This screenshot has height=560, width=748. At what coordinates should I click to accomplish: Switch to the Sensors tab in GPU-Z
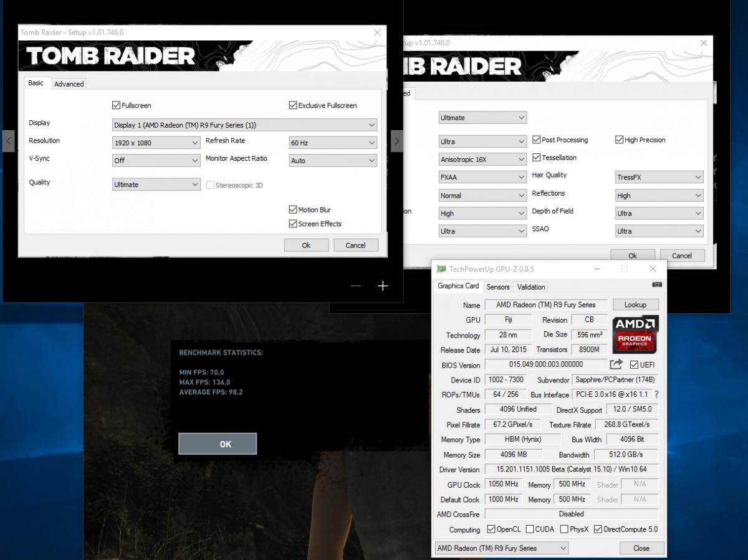498,287
